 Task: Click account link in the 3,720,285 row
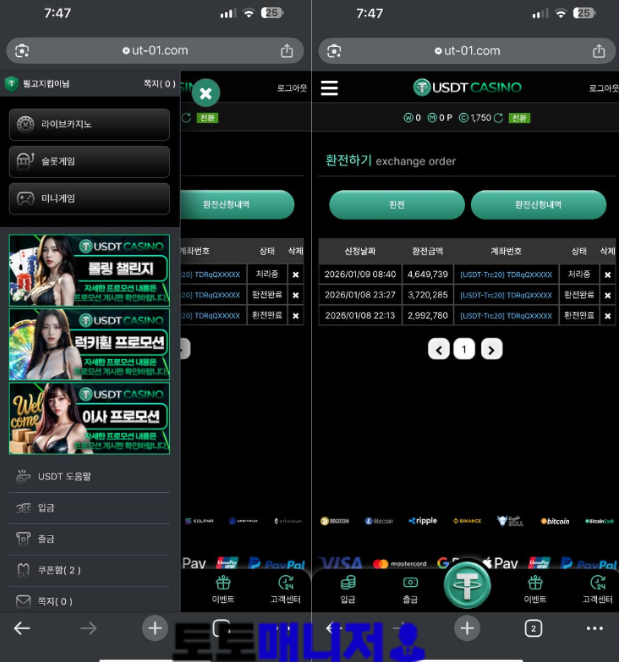(x=505, y=295)
